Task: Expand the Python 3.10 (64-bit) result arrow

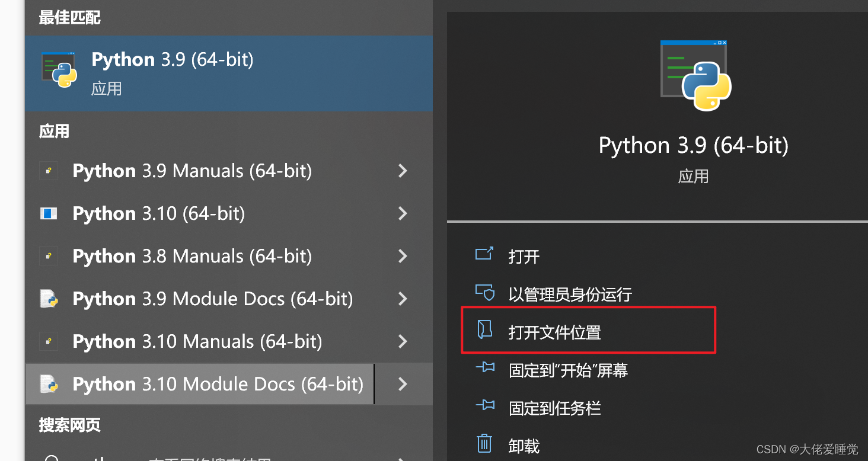Action: pyautogui.click(x=403, y=213)
